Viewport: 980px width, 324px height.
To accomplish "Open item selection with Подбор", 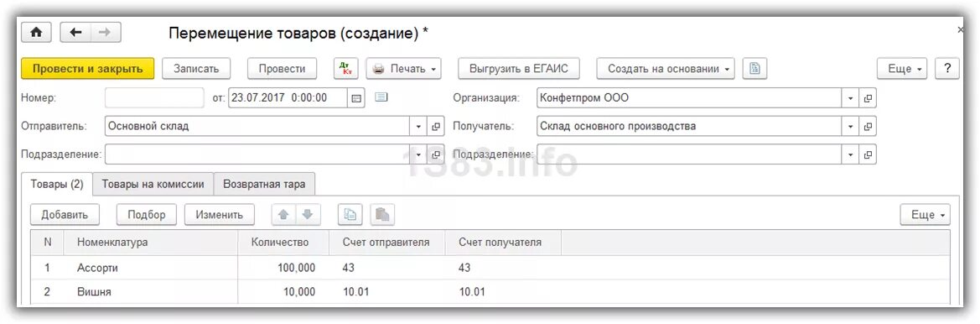I will [146, 215].
